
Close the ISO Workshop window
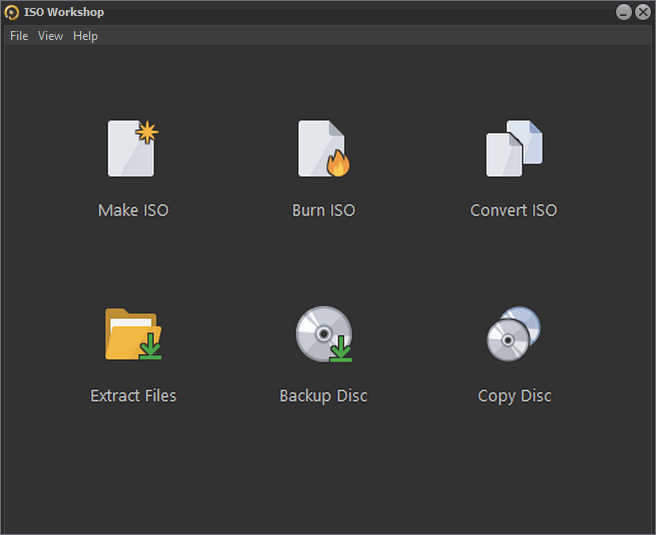[643, 12]
